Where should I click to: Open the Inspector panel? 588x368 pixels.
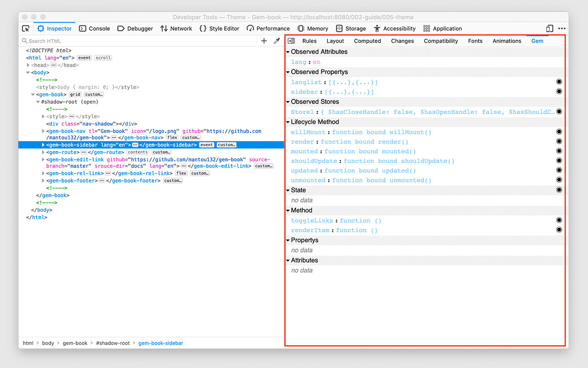(54, 29)
